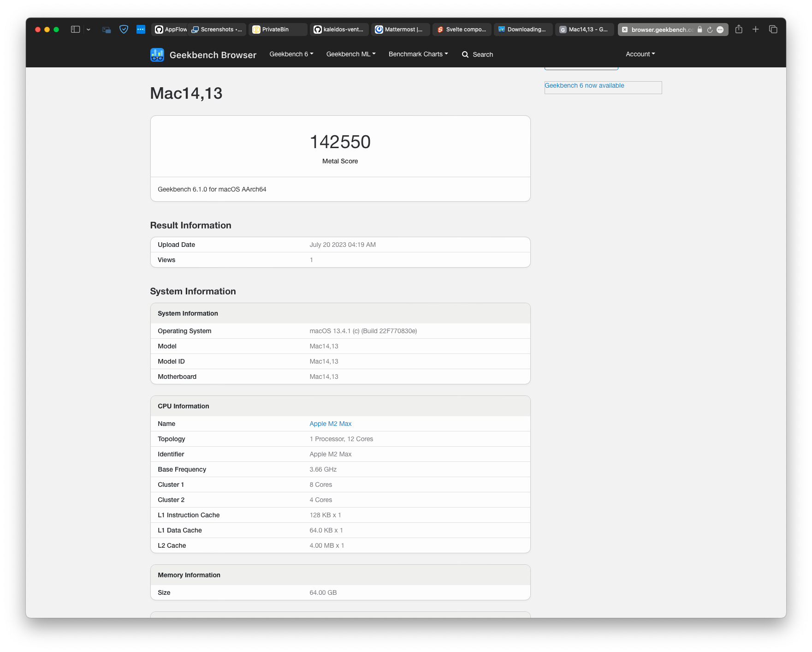Click the macOS 13.4.1 operating system value
Viewport: 812px width, 652px height.
tap(363, 331)
